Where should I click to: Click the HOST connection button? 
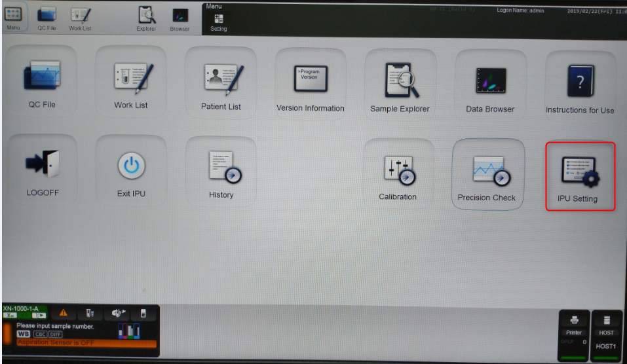pyautogui.click(x=607, y=331)
